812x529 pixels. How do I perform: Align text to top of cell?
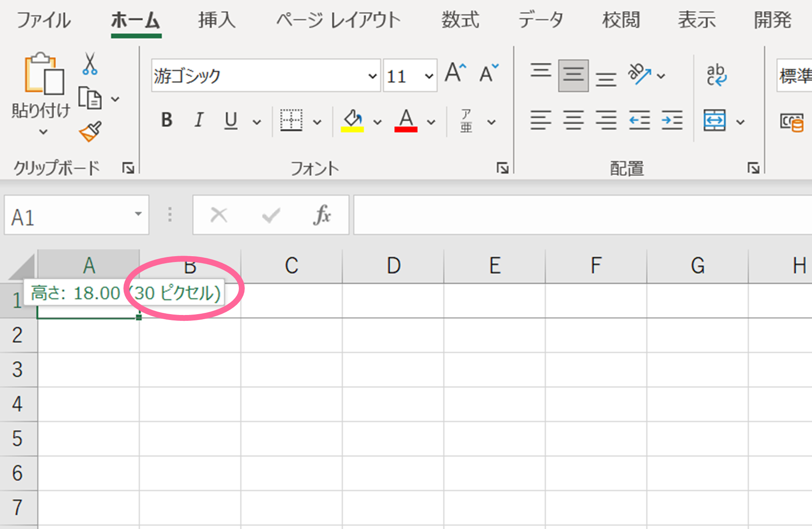click(541, 71)
